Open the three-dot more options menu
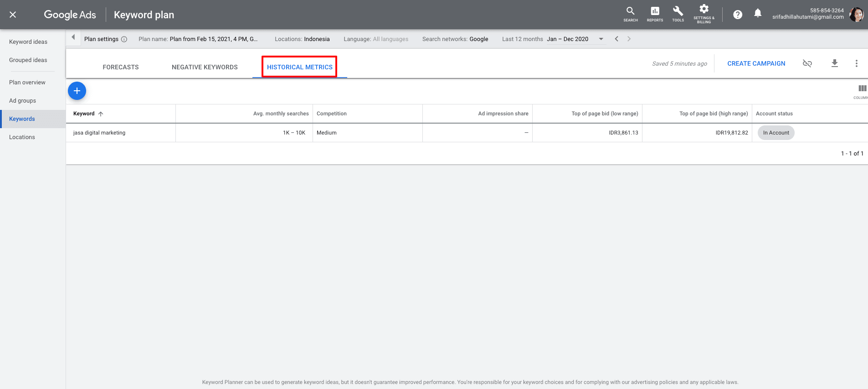The width and height of the screenshot is (868, 389). click(856, 63)
